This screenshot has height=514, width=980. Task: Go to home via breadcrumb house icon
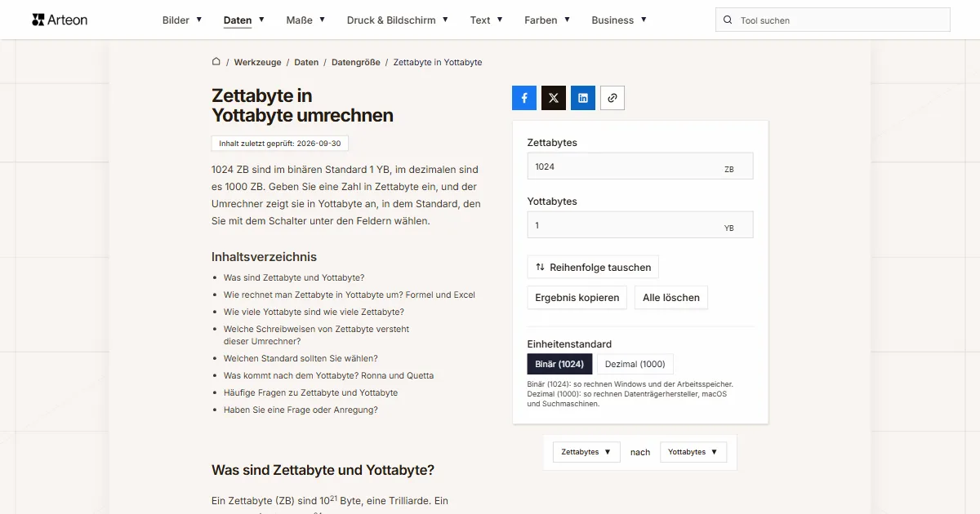216,62
